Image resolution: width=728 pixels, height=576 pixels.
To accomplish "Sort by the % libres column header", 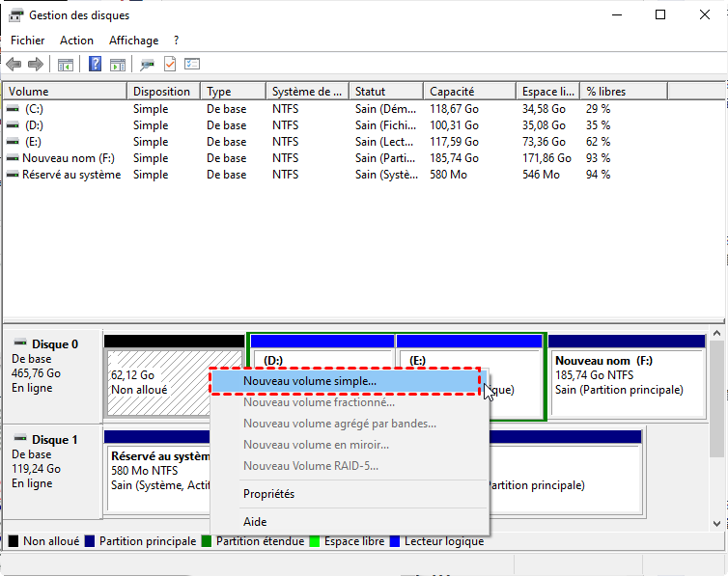I will 624,92.
